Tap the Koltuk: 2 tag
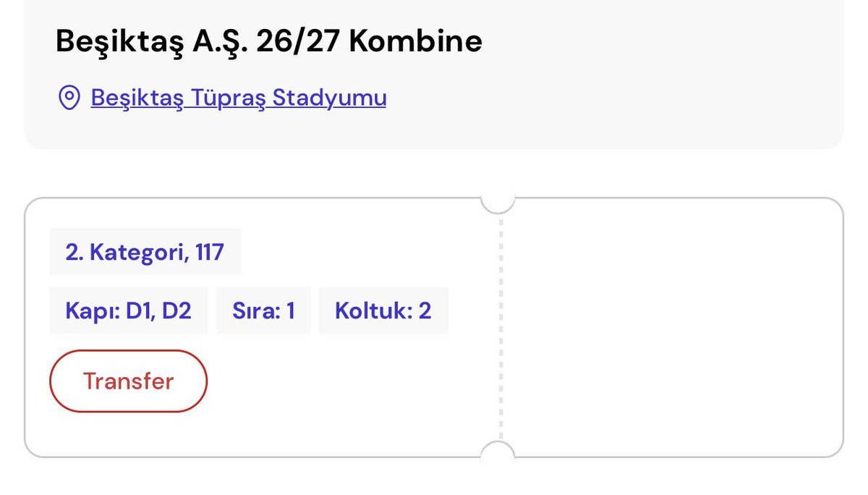Viewport: 868px width, 495px height. tap(383, 310)
